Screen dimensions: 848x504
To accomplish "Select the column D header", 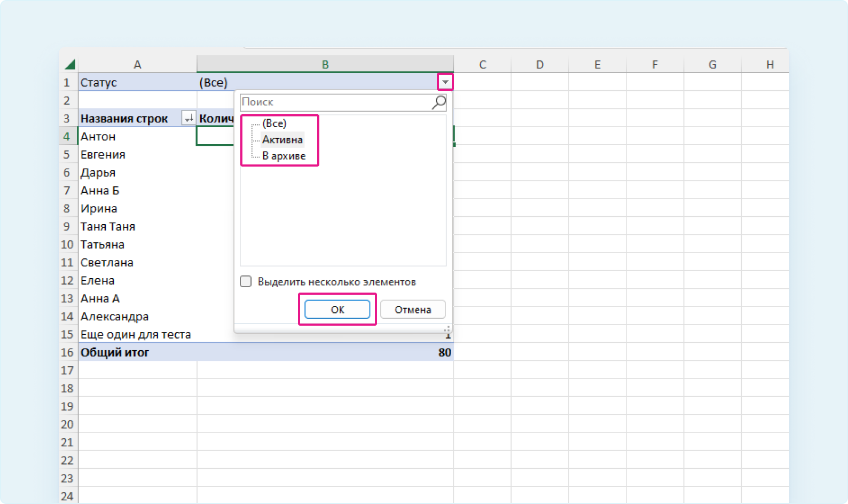I will point(540,65).
